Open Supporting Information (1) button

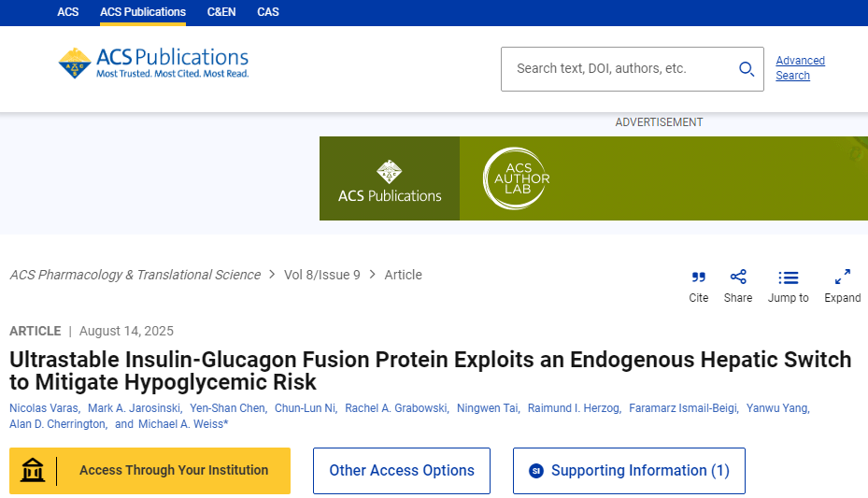pyautogui.click(x=629, y=471)
